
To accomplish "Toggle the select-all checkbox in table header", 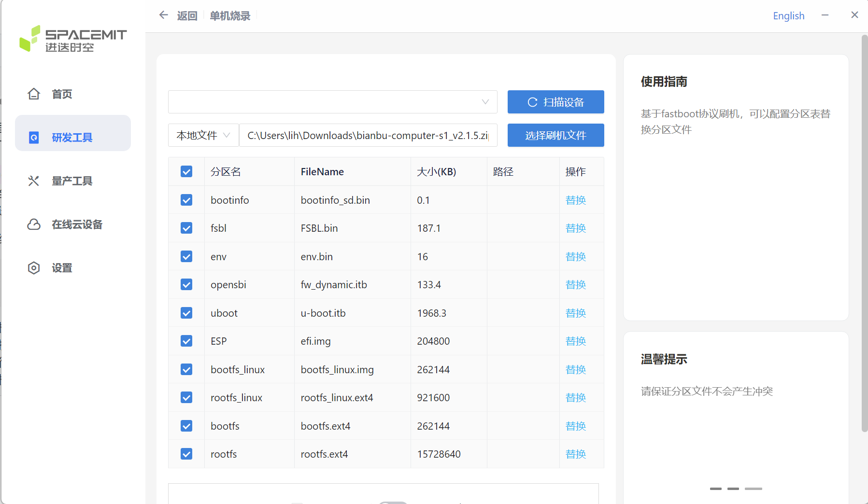I will coord(186,171).
